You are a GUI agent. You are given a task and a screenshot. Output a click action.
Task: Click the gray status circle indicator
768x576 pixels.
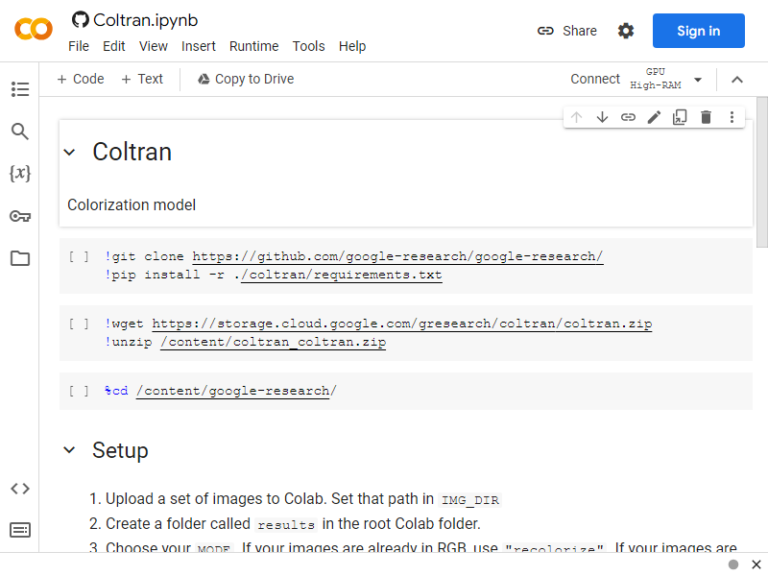coord(733,564)
